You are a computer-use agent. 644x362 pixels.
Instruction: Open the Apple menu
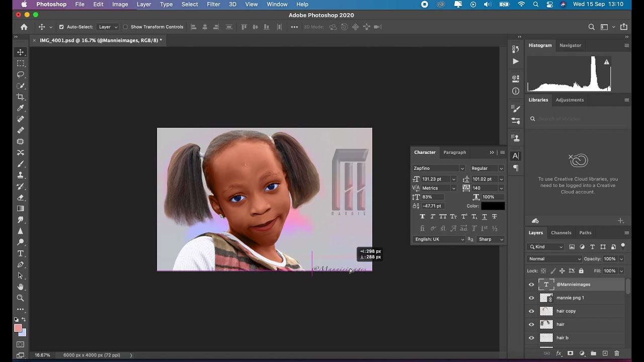[x=24, y=5]
